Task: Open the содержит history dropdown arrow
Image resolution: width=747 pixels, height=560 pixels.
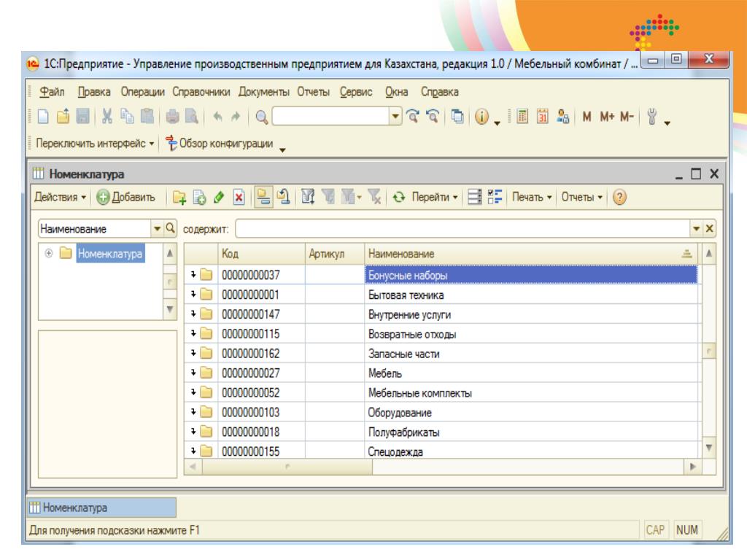Action: (696, 228)
